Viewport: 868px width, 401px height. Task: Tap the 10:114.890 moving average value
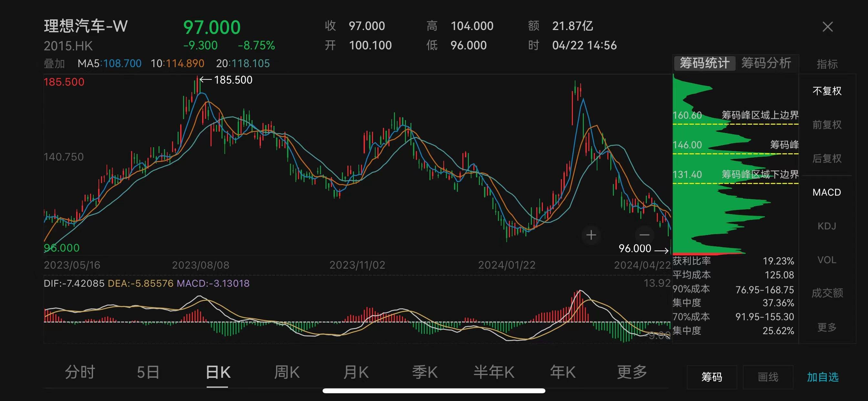click(x=177, y=63)
